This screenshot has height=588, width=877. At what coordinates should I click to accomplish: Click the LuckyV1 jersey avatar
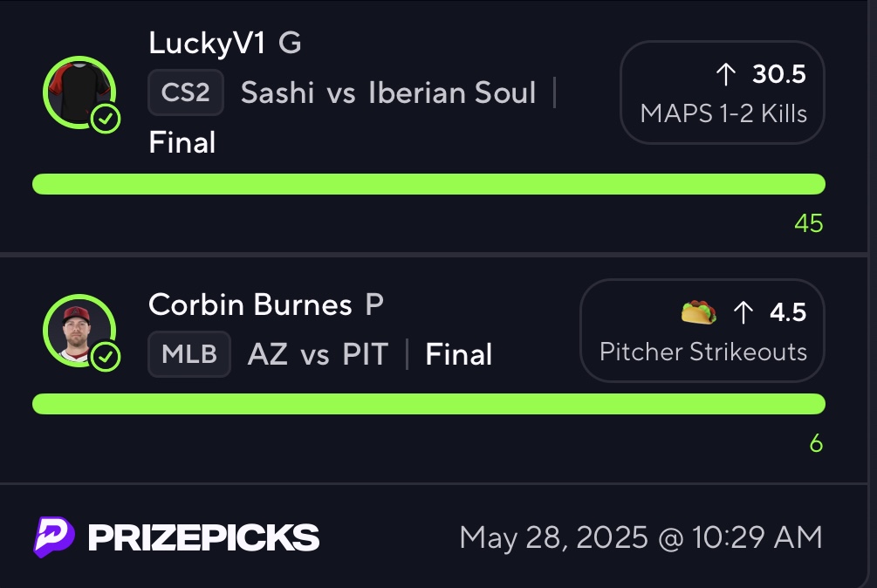tap(79, 92)
